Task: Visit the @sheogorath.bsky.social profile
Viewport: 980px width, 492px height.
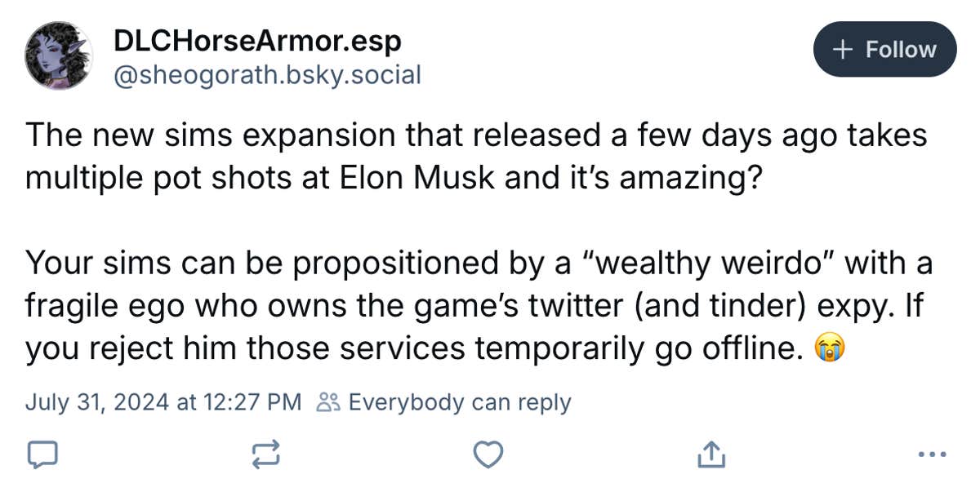Action: 267,75
